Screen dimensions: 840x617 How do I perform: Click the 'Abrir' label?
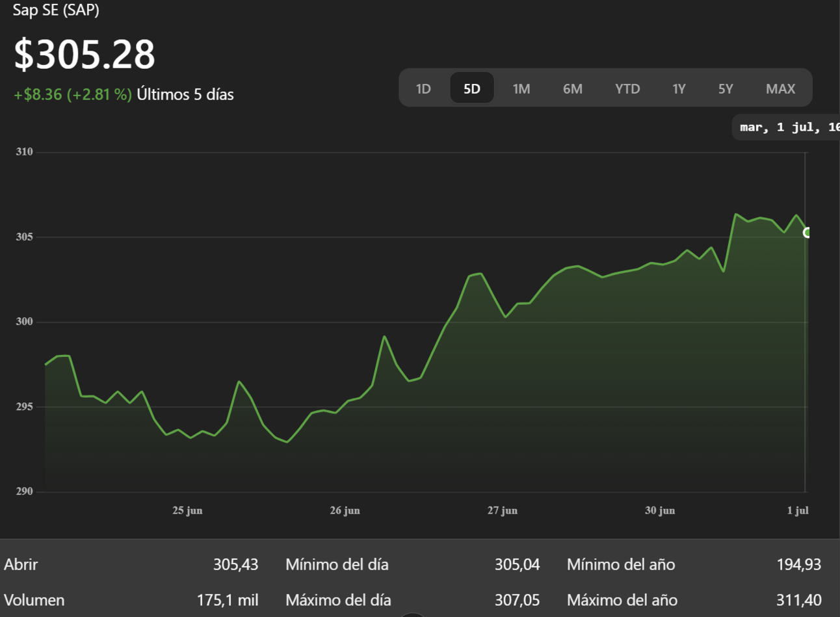pos(21,564)
